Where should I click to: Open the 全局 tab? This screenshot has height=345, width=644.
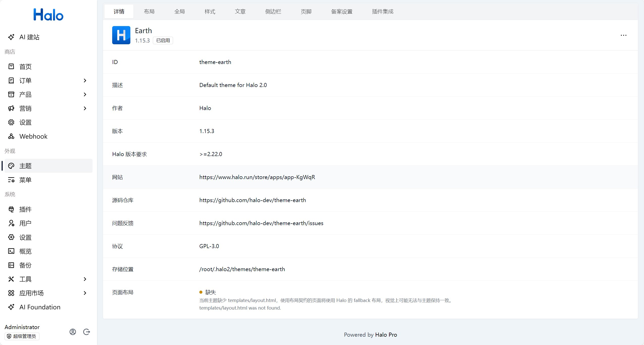coord(180,11)
